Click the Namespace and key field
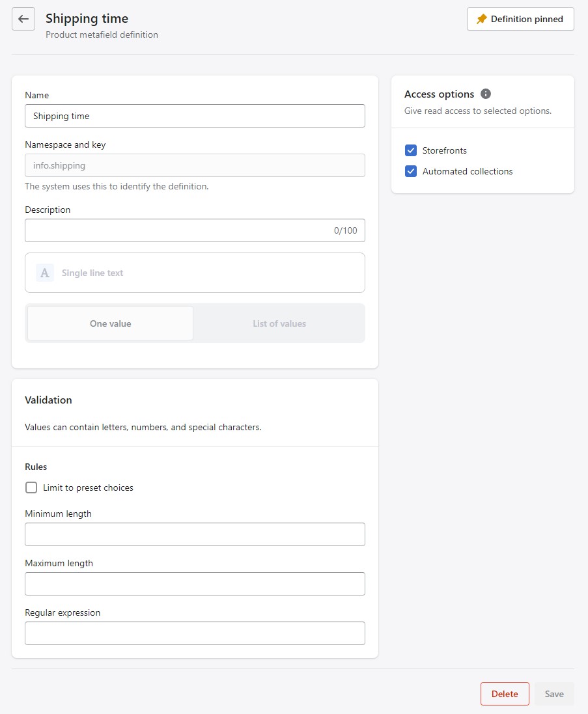The height and width of the screenshot is (714, 588). point(195,165)
